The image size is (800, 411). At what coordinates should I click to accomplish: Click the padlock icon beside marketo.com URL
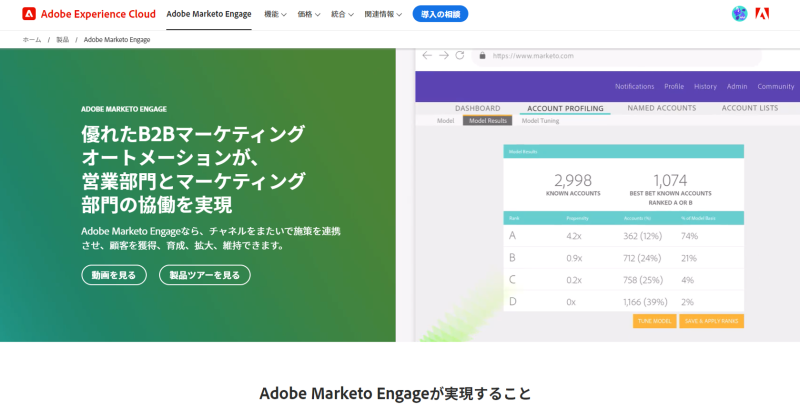(x=483, y=56)
